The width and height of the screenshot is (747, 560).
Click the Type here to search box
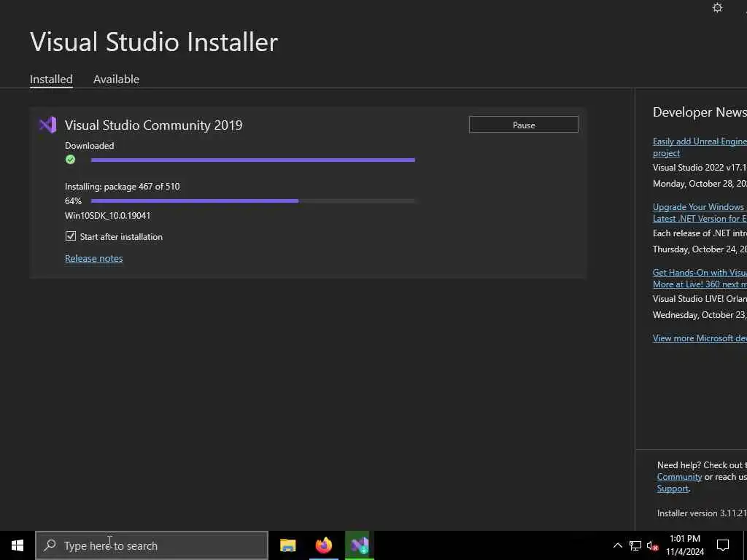(x=152, y=545)
